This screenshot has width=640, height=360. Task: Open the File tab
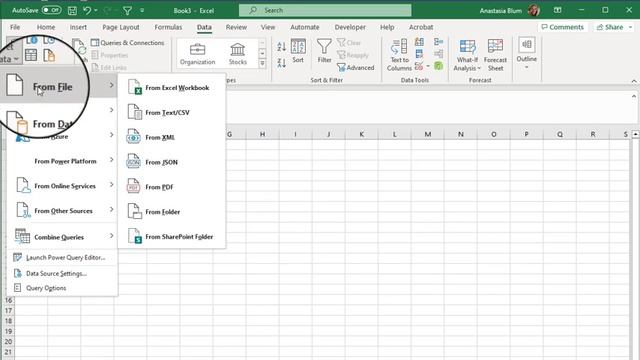coord(15,27)
